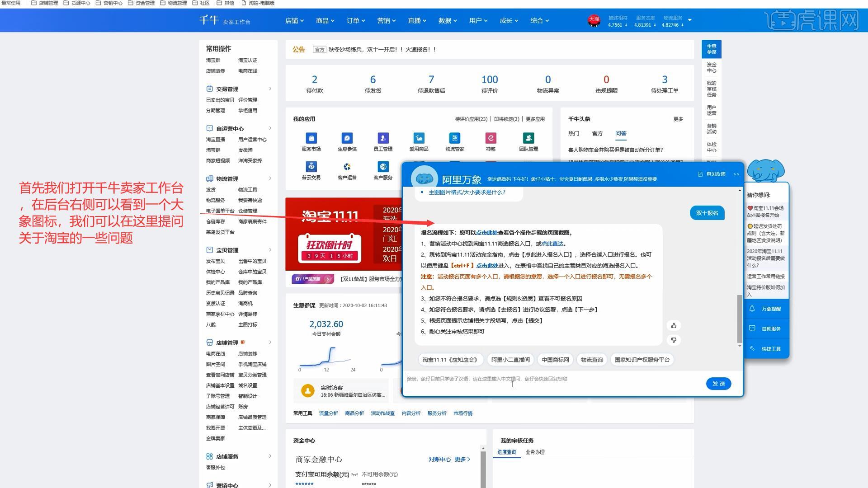The image size is (868, 488).
Task: Open the 淘拍-电脑版 bookmark
Action: pyautogui.click(x=258, y=3)
